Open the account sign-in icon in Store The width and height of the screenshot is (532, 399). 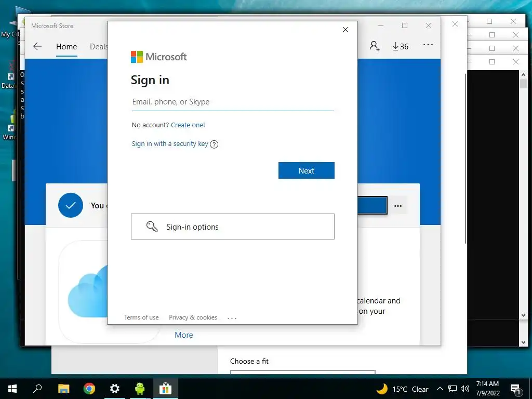375,46
